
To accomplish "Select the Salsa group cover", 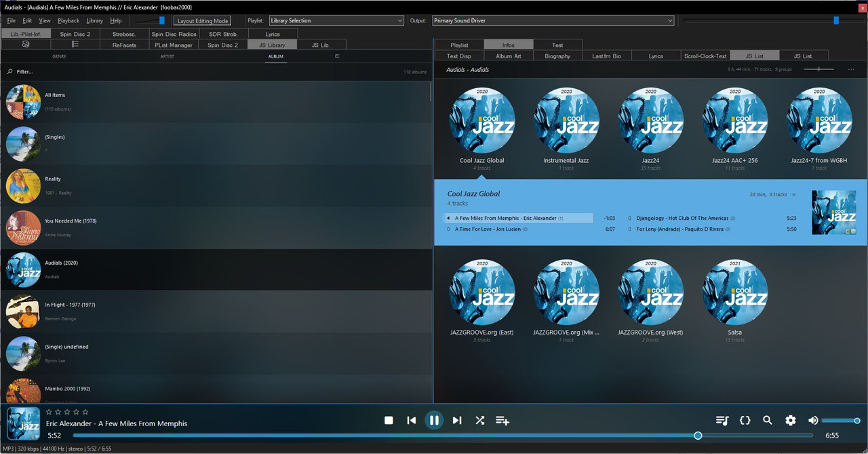I will point(735,292).
